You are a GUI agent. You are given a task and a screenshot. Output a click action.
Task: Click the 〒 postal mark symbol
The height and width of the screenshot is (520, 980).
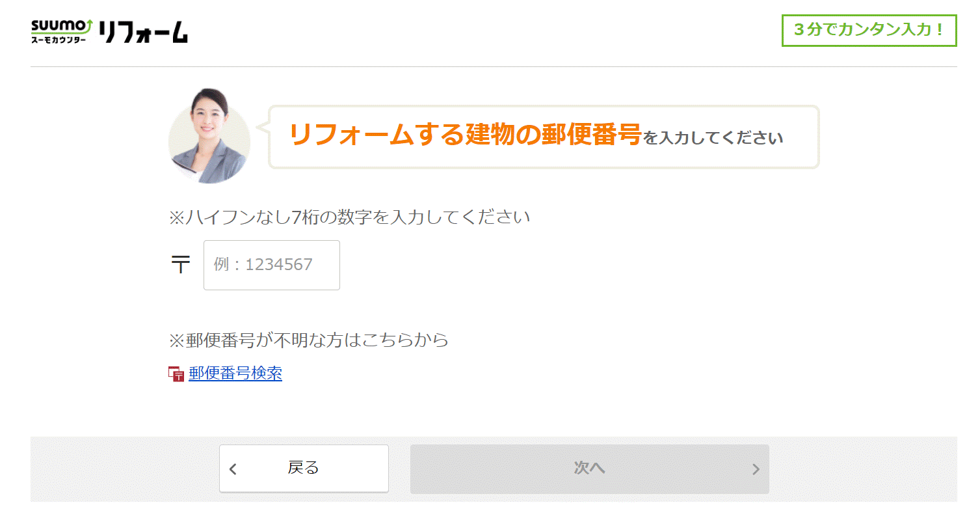(181, 264)
